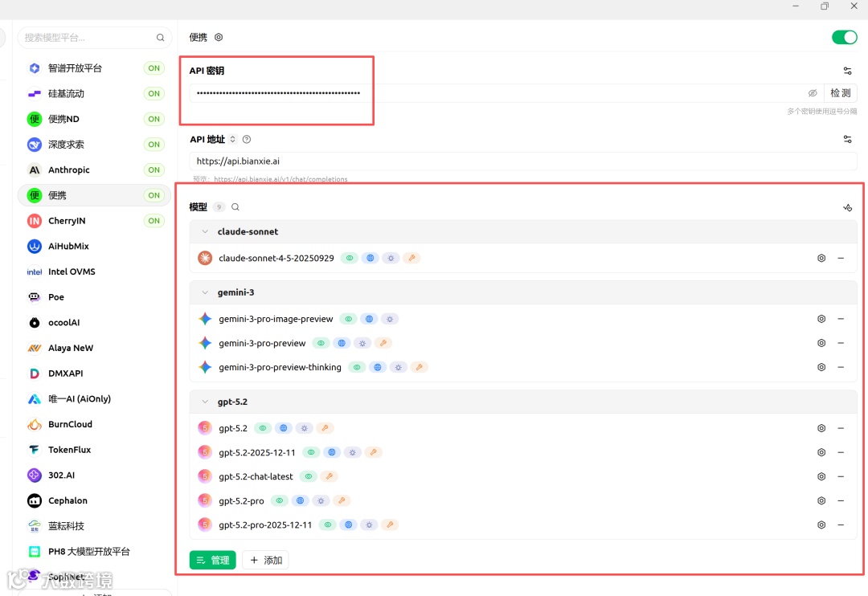Click search magnifier in provider search box
Screen dimensions: 868x596
click(x=161, y=38)
